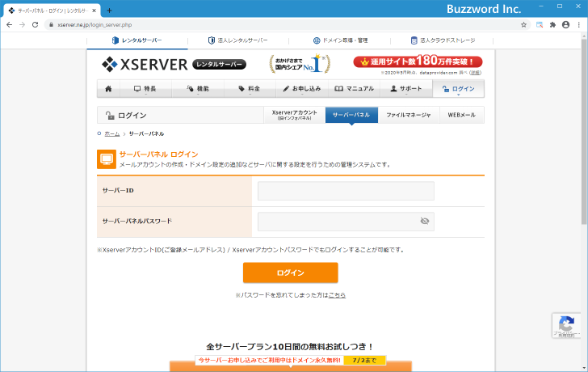Click the padlock site info icon
The image size is (588, 372).
(x=52, y=25)
